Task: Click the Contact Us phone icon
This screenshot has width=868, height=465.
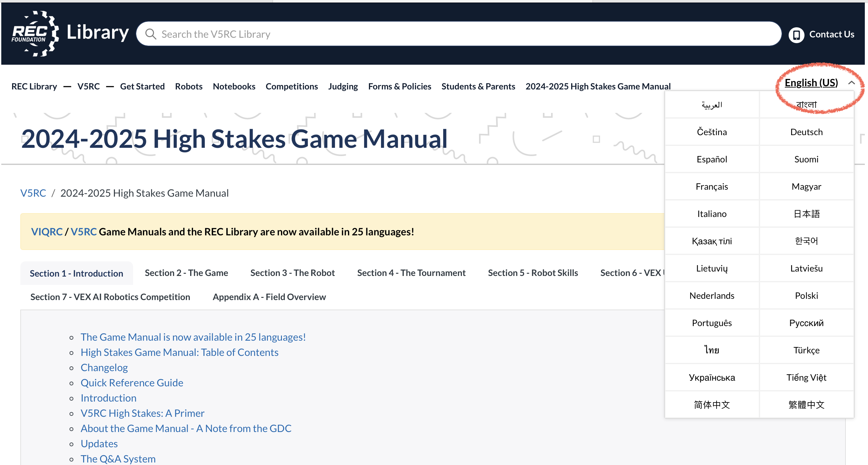Action: (796, 35)
